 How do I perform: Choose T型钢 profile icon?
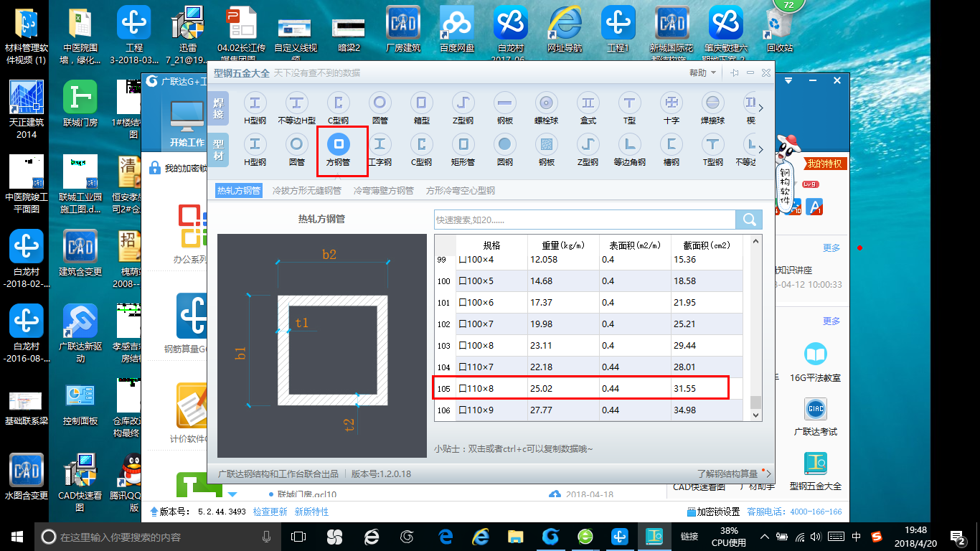[x=712, y=151]
